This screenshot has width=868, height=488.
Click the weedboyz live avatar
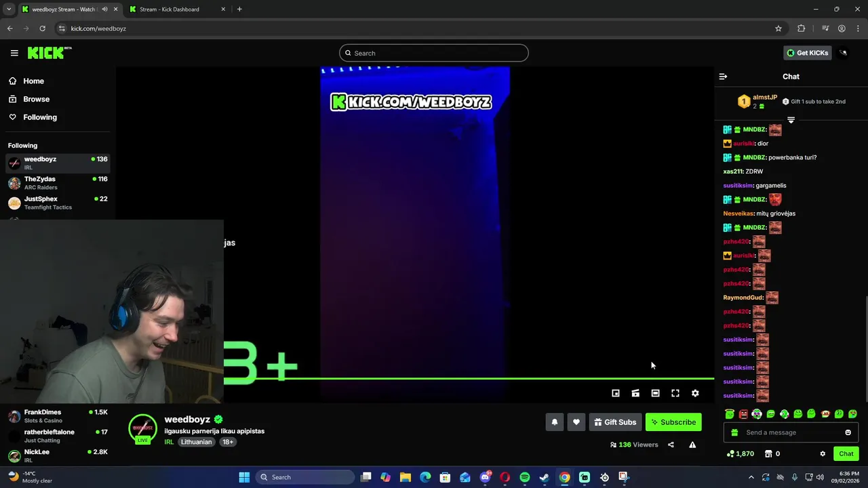pos(142,429)
